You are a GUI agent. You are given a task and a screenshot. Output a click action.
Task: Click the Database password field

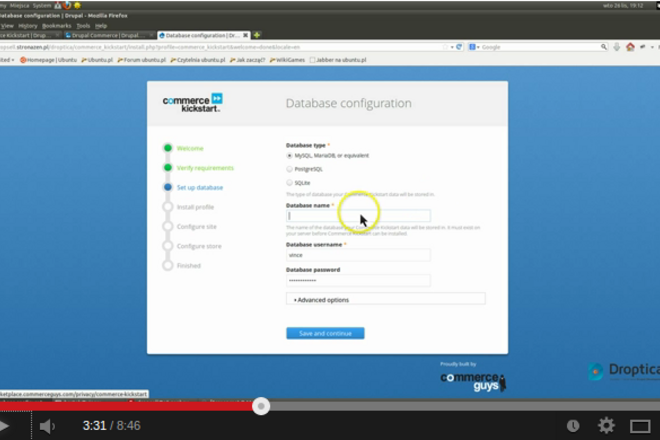point(358,280)
